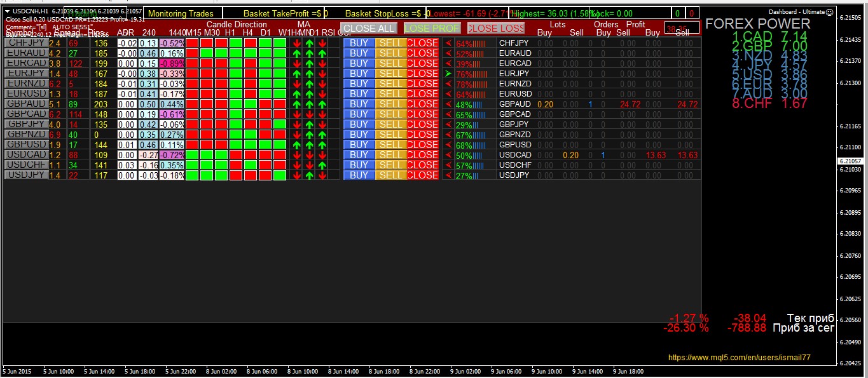868x378 pixels.
Task: Click the red signal arrow beside GBPUSD 68%
Action: 449,145
